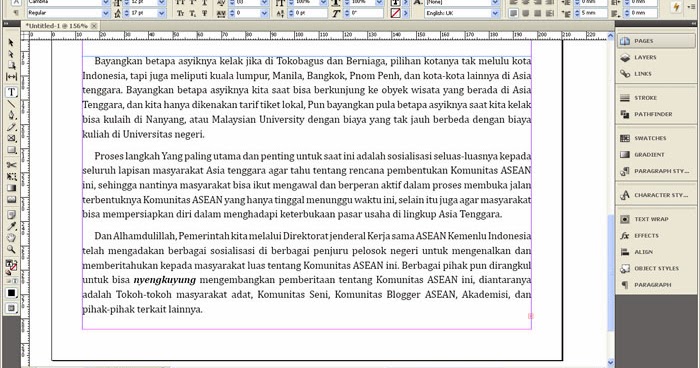This screenshot has height=368, width=700.
Task: Open the tracking value dropdown
Action: click(264, 13)
